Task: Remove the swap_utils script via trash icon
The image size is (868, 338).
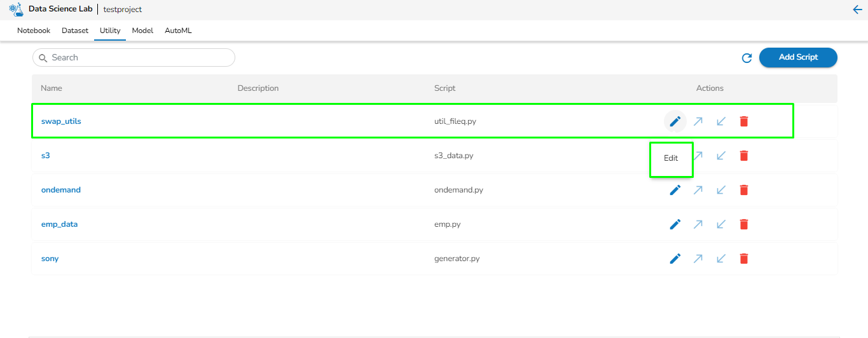Action: (744, 121)
